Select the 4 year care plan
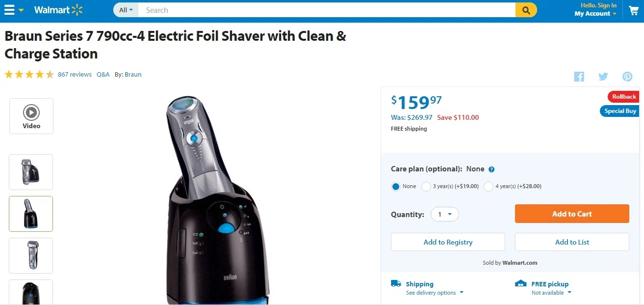 489,187
